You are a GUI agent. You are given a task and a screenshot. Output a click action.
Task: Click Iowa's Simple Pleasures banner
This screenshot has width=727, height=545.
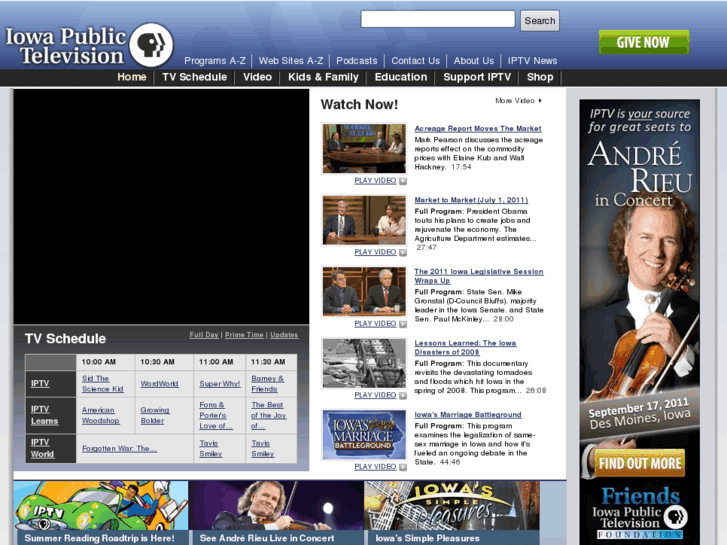coord(452,513)
